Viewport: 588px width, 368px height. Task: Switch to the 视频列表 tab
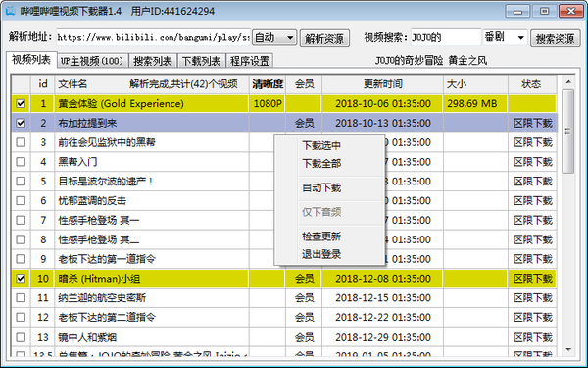click(31, 60)
